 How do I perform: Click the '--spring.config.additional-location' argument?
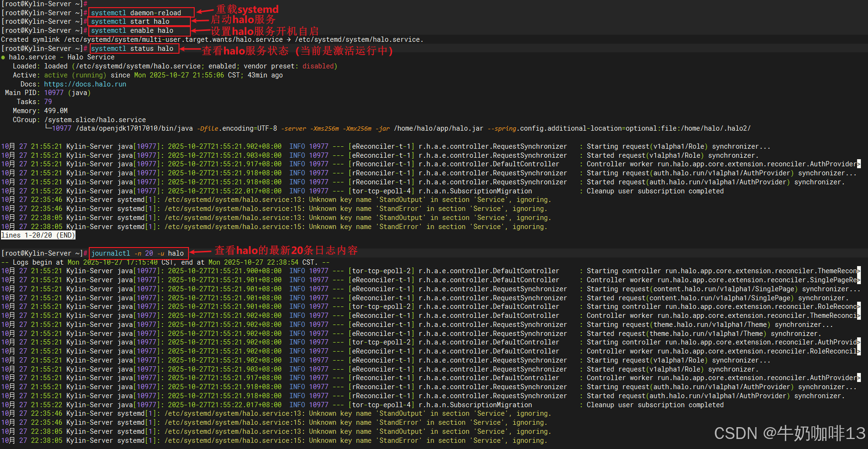(x=619, y=128)
